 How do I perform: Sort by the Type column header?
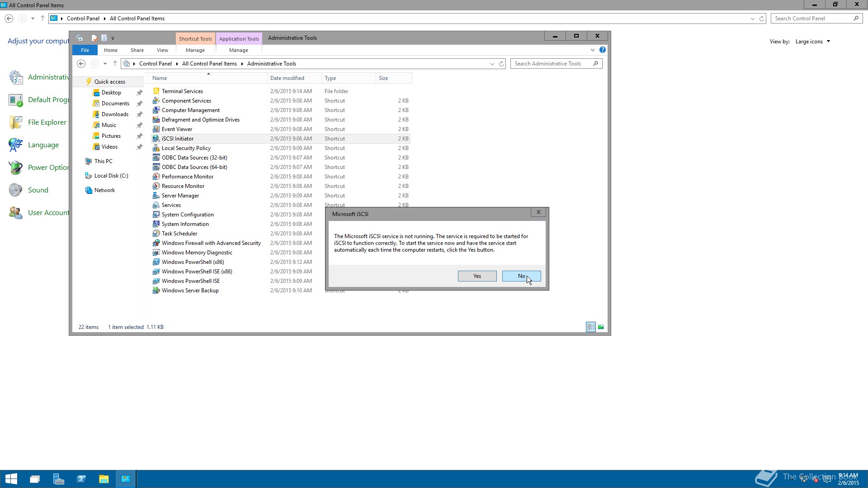(x=349, y=78)
